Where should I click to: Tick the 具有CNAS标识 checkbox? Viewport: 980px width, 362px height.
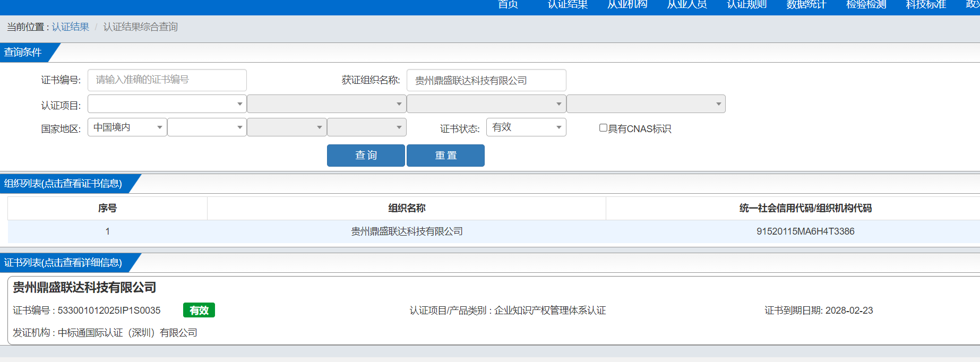coord(603,128)
